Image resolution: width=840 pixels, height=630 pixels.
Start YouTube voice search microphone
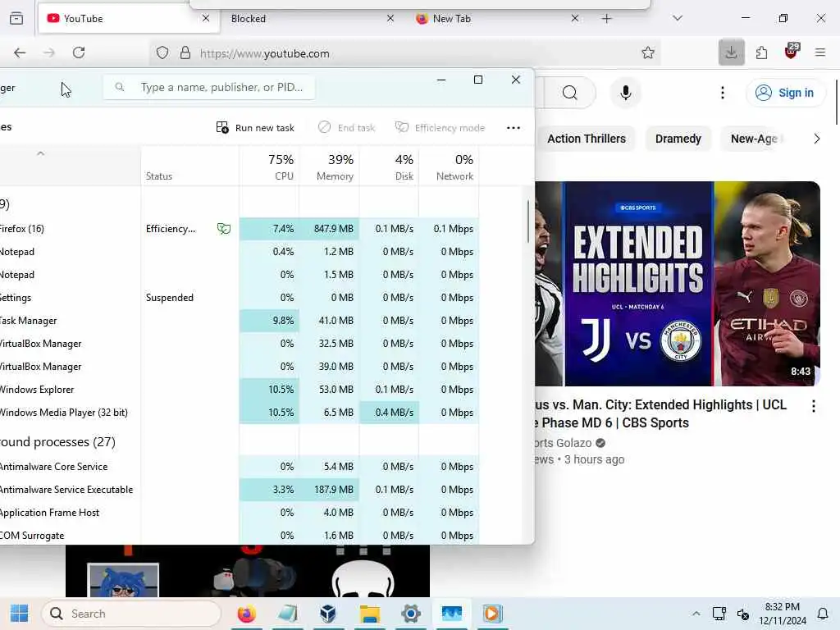[625, 93]
